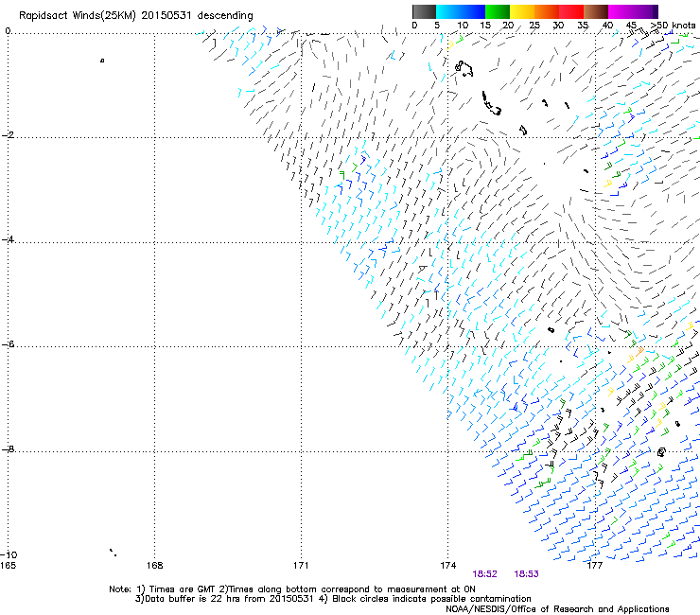
Task: Click the 18:52 overpass time label
Action: click(485, 574)
